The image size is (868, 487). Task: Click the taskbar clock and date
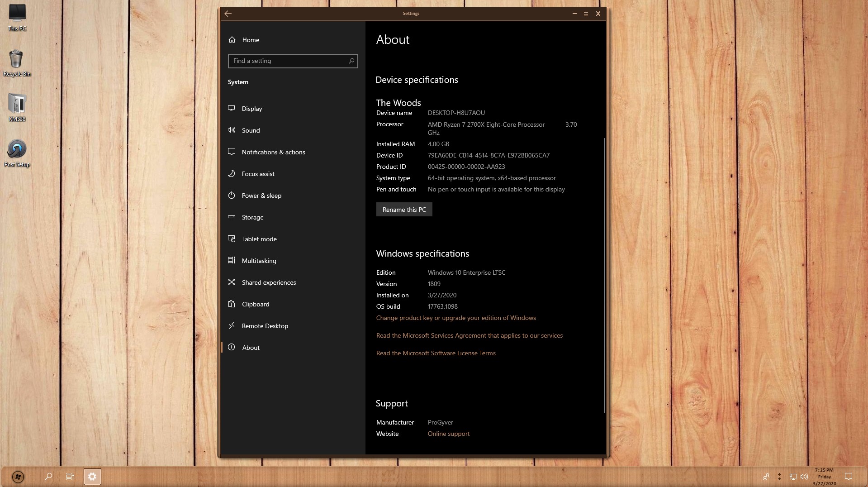(x=824, y=477)
